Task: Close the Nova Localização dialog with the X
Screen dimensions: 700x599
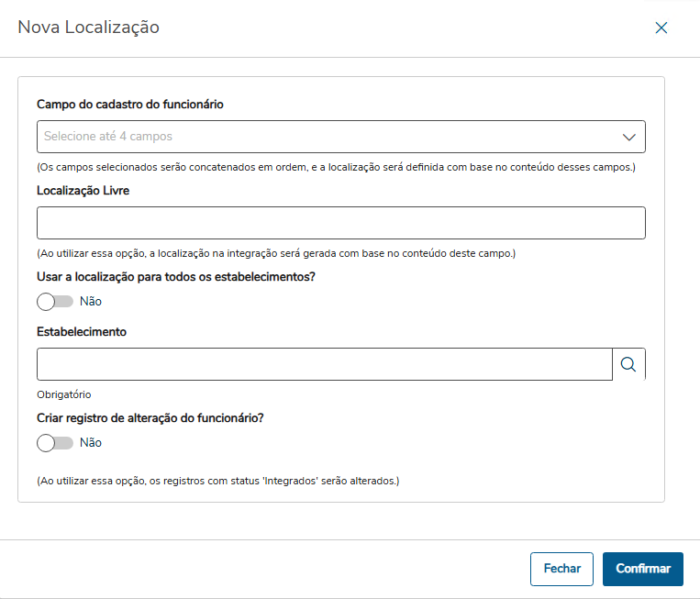Action: 661,28
